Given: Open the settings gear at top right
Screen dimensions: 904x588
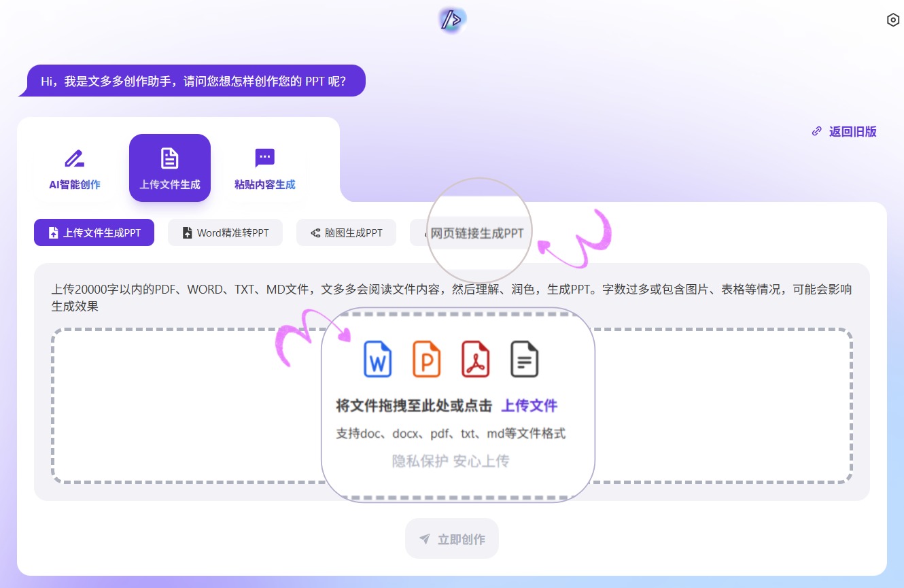Looking at the screenshot, I should coord(892,20).
